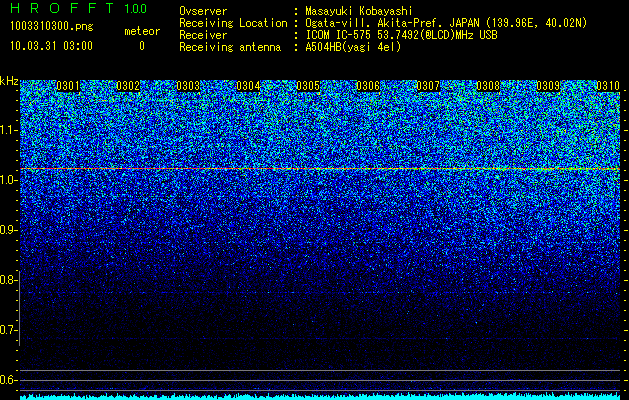The height and width of the screenshot is (400, 629).
Task: Click the 1.1 frequency axis label
Action: (8, 131)
